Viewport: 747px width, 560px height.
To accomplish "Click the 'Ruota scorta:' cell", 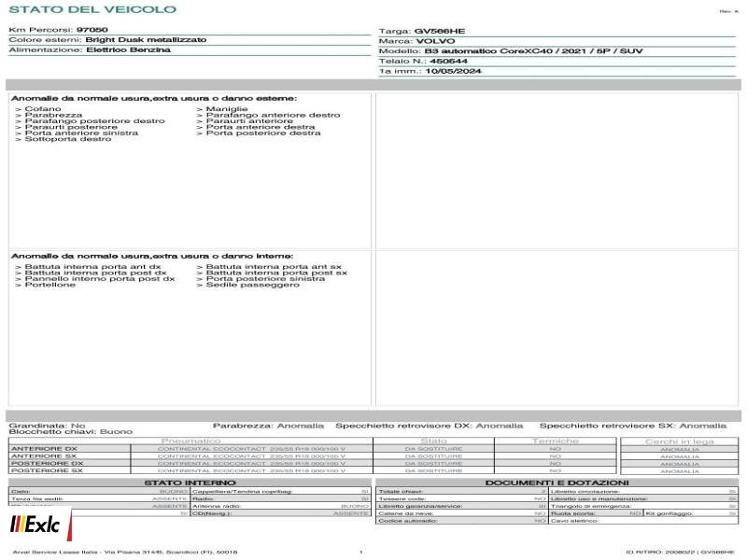I will click(x=596, y=513).
